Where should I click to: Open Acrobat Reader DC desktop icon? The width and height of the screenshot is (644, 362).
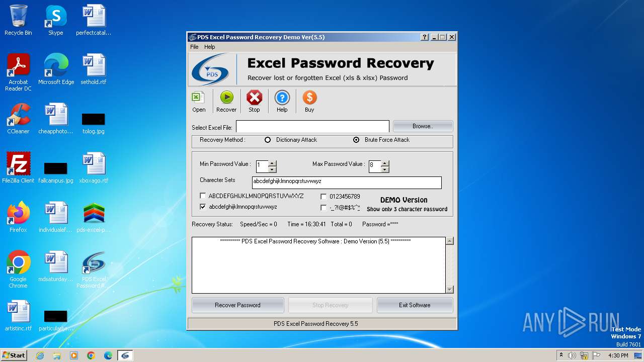pos(18,72)
